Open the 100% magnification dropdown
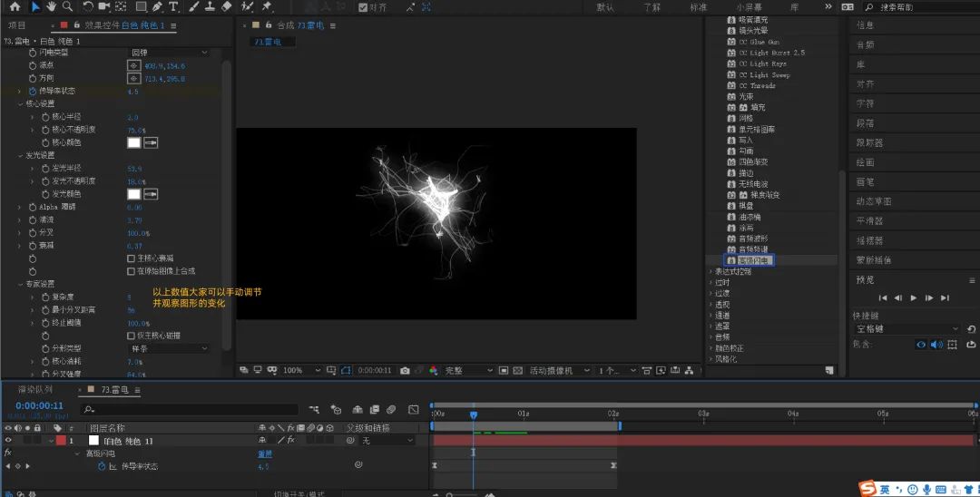Viewport: 980px width, 497px height. click(x=301, y=370)
